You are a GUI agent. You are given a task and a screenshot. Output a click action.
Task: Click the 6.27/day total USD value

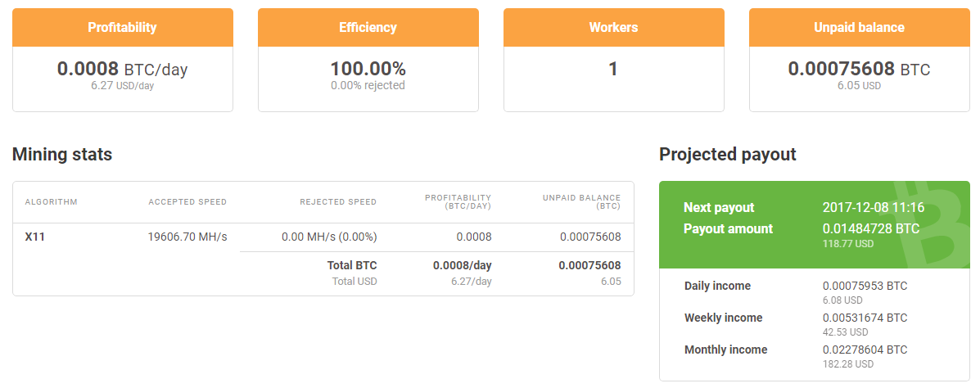coord(472,281)
